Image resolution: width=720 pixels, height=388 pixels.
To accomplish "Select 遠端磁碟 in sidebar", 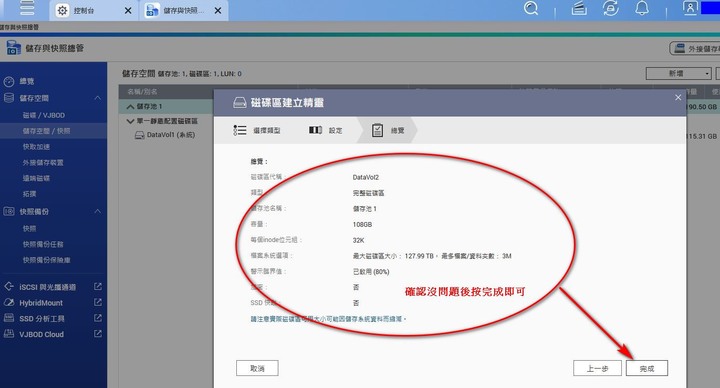I will [x=36, y=178].
